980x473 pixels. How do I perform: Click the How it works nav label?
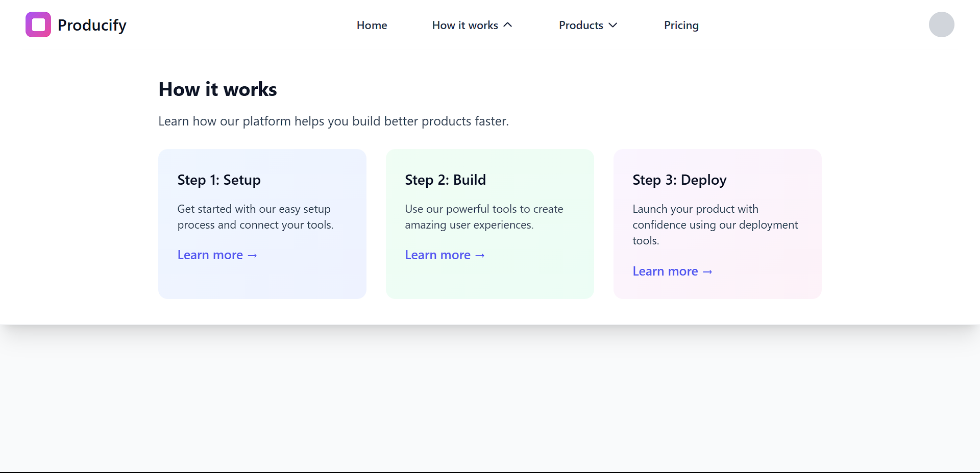464,25
